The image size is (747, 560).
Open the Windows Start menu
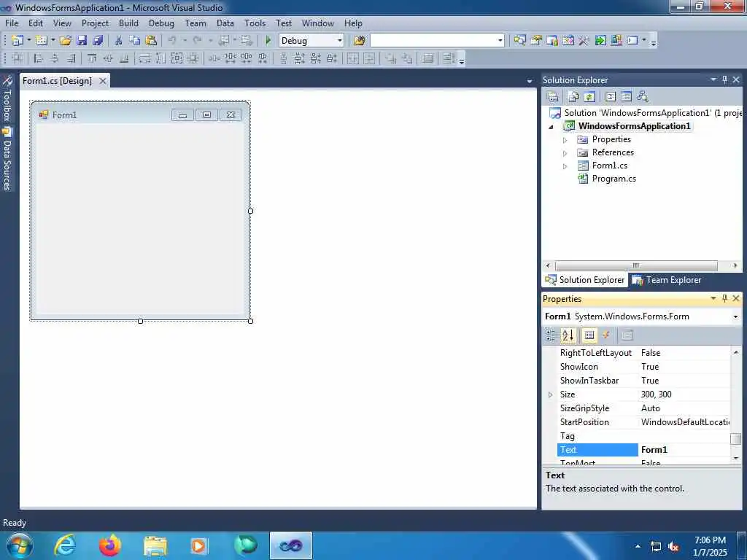click(20, 545)
